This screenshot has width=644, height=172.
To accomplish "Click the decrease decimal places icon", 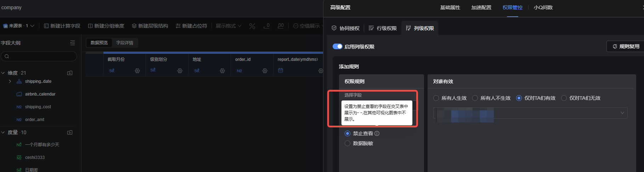I will (x=266, y=26).
